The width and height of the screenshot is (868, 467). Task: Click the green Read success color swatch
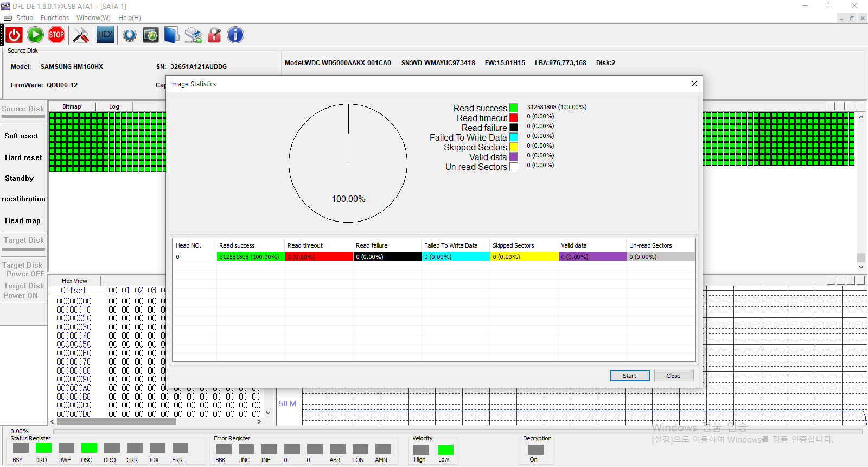[513, 108]
